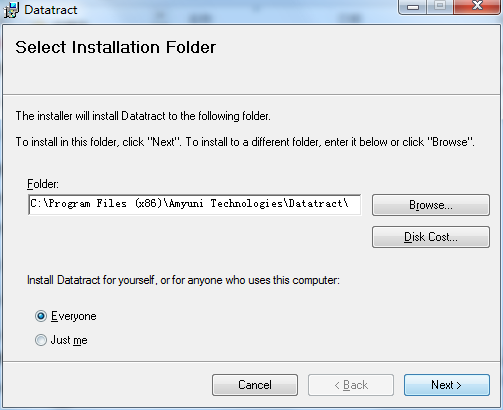Click the Datatract title bar text
Screen dimensions: 503x410
(x=51, y=10)
